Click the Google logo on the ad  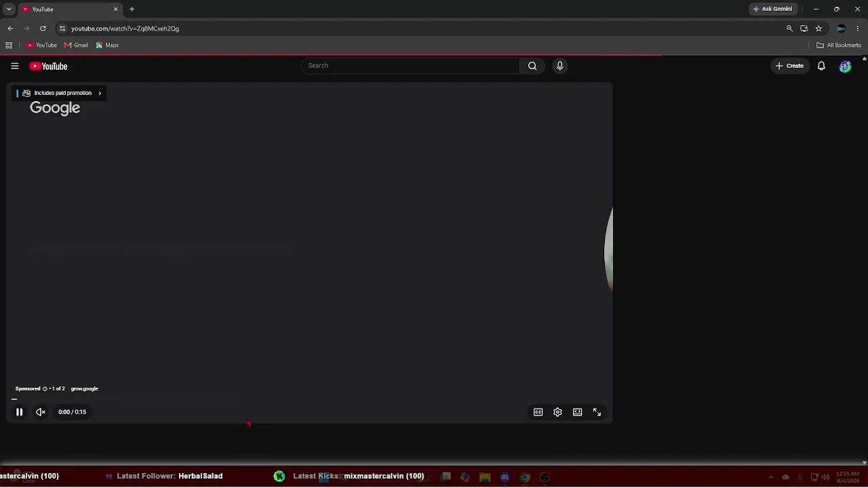pos(55,108)
